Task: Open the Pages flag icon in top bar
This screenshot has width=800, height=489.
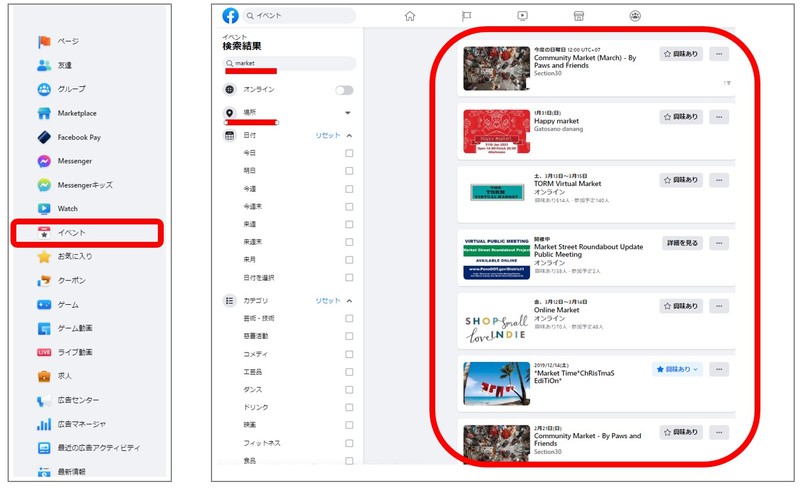Action: click(466, 16)
